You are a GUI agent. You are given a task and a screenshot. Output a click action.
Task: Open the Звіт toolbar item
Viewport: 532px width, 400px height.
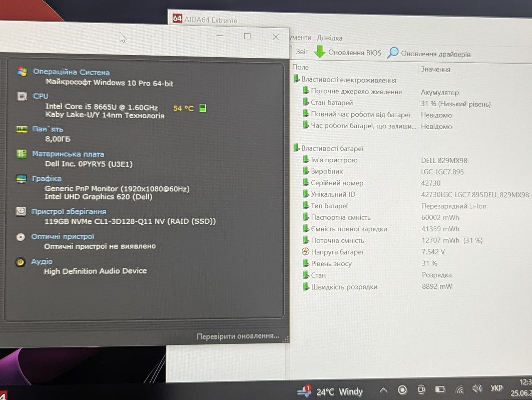point(302,52)
